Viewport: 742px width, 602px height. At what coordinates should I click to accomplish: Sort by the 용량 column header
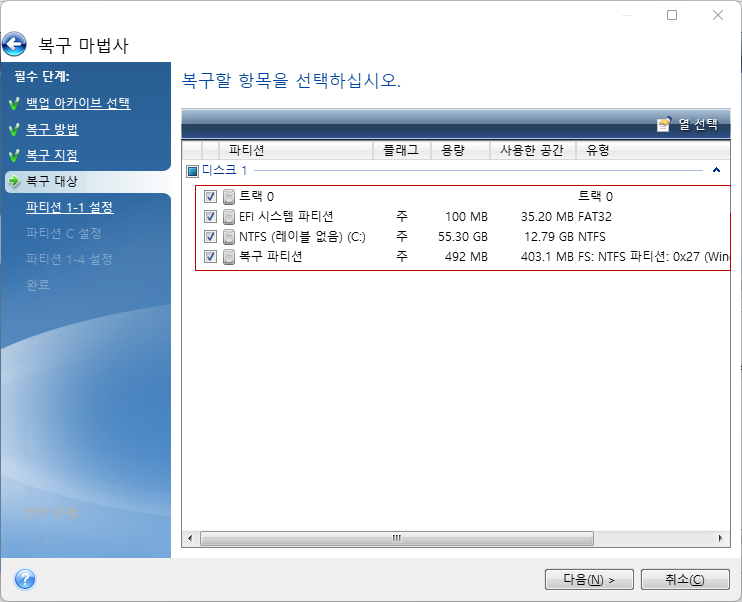click(x=460, y=150)
